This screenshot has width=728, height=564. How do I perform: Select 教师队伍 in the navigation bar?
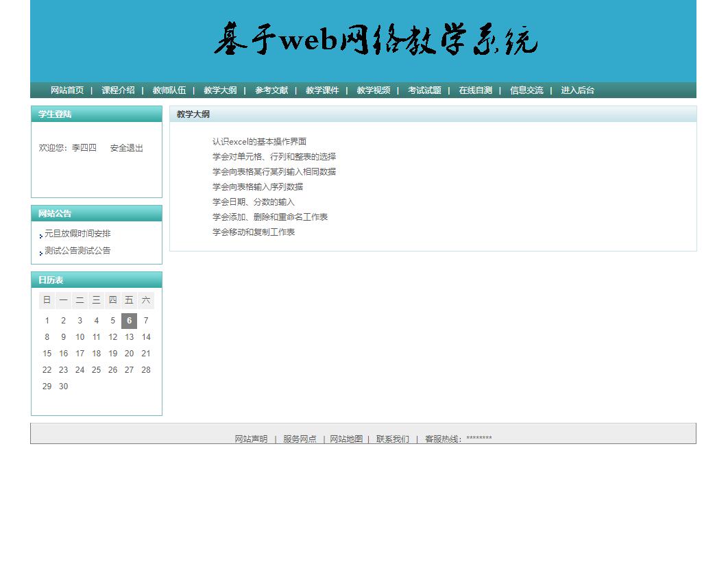coord(169,90)
